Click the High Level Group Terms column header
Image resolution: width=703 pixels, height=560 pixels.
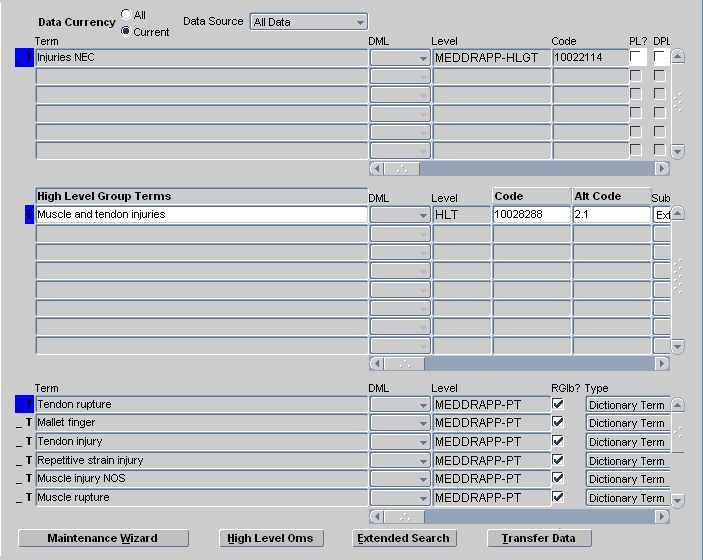pyautogui.click(x=201, y=196)
